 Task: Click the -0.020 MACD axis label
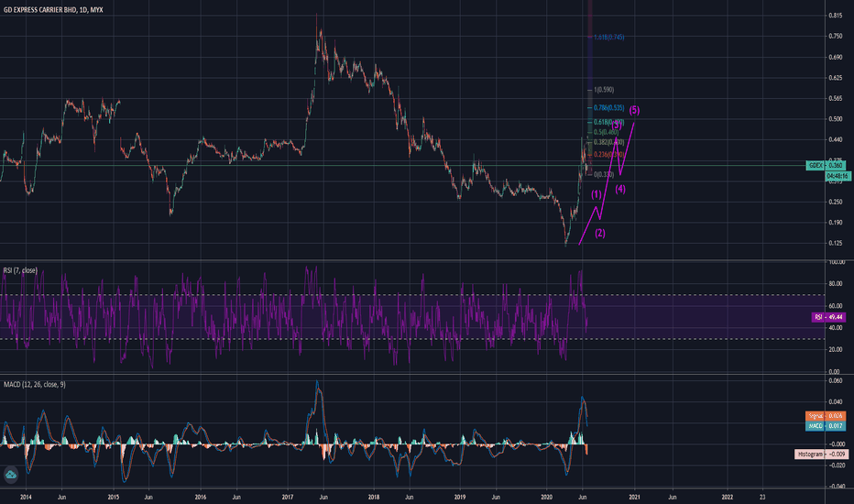[x=836, y=466]
